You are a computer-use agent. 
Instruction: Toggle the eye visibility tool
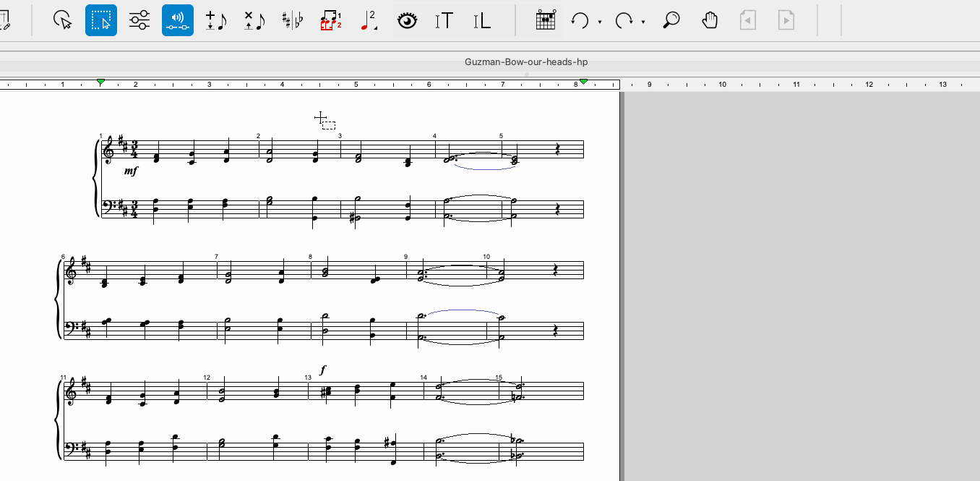pyautogui.click(x=408, y=20)
